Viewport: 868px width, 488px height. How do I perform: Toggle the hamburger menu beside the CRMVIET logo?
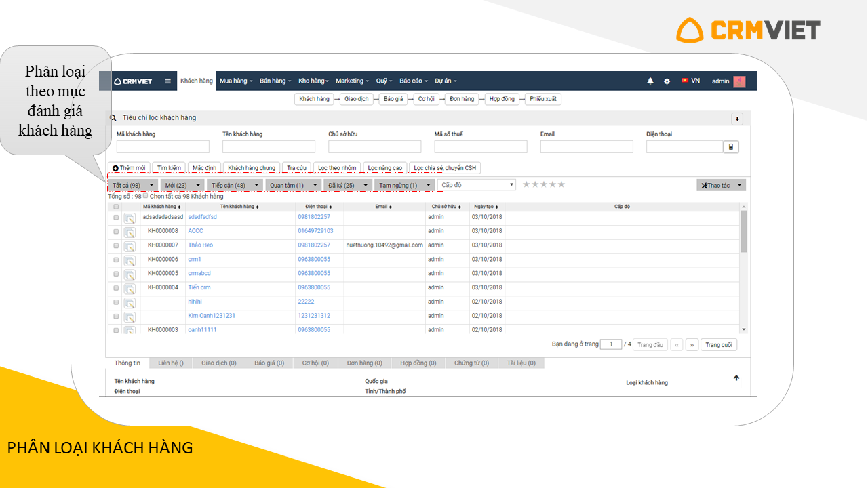[x=167, y=81]
